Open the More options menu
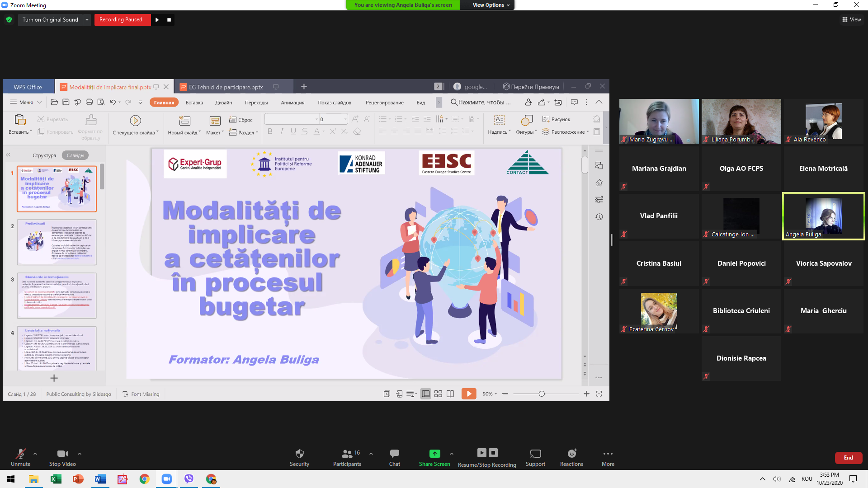This screenshot has width=868, height=488. 608,454
